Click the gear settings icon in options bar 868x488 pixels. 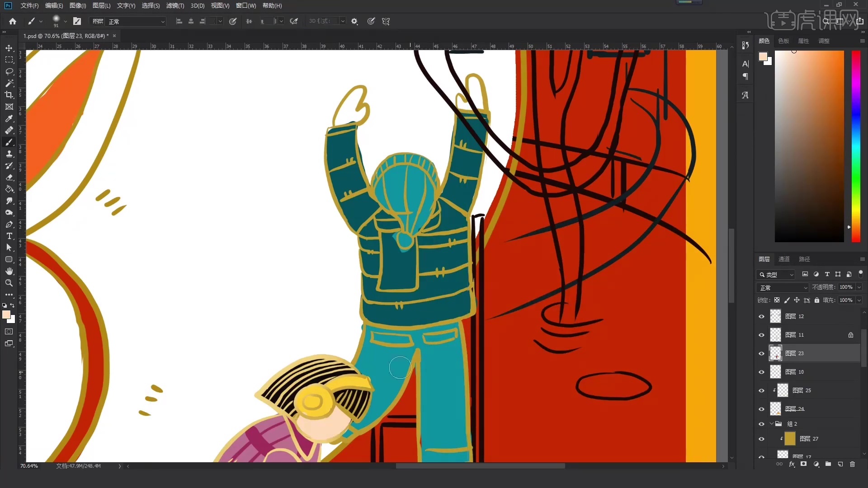pos(354,21)
